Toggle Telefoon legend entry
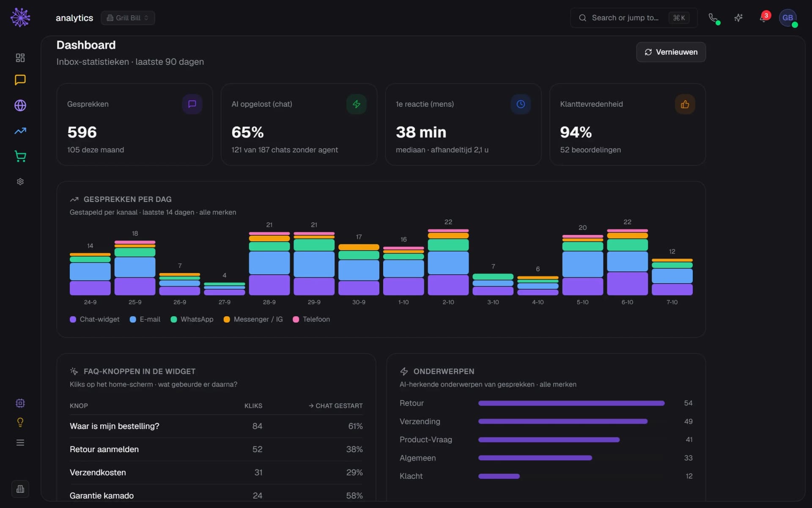 311,319
